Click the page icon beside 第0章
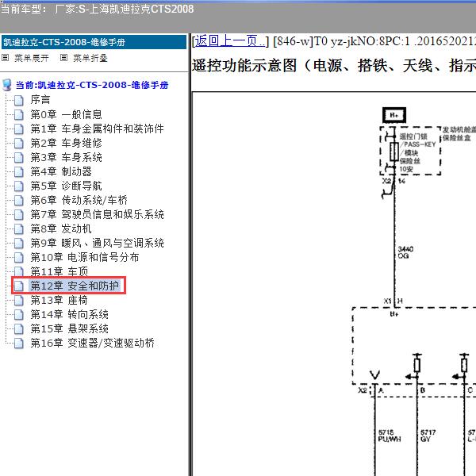Image resolution: width=476 pixels, height=476 pixels. click(19, 115)
